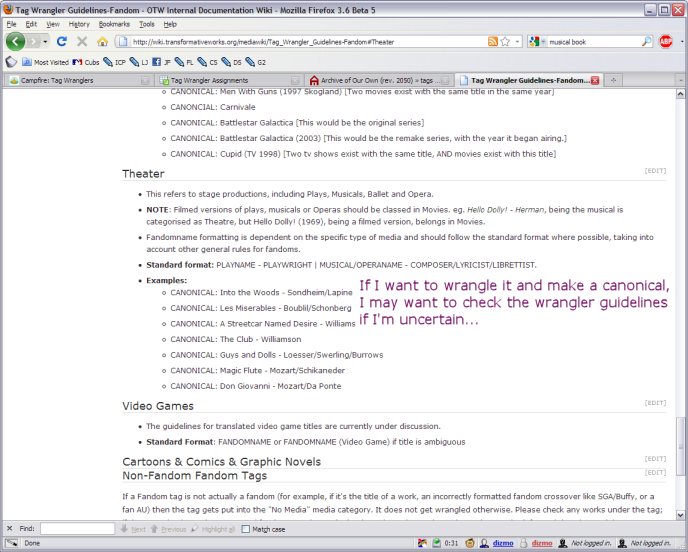Image resolution: width=688 pixels, height=552 pixels.
Task: Open the View menu
Action: point(53,24)
